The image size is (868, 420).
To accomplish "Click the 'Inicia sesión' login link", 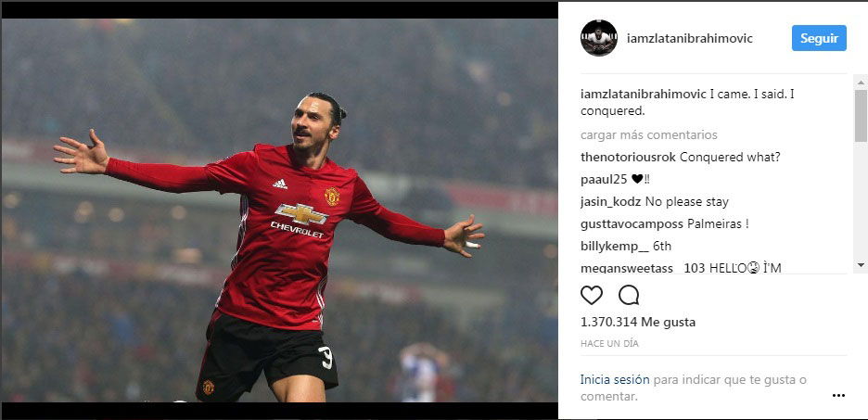I will tap(615, 379).
